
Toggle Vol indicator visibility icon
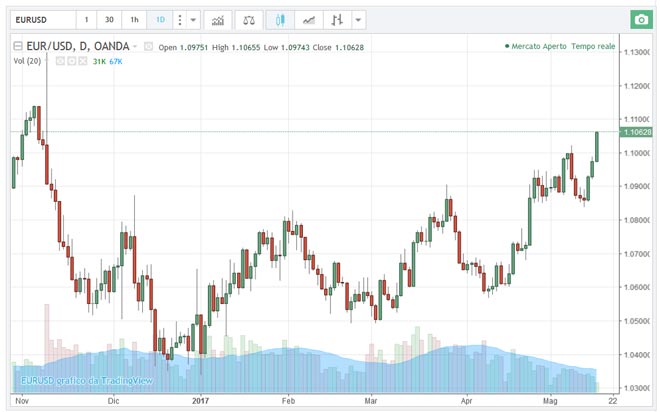[60, 61]
